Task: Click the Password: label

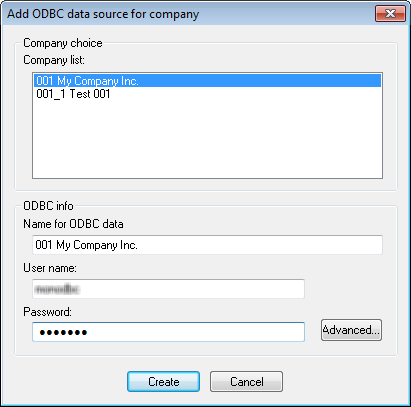Action: pos(48,312)
